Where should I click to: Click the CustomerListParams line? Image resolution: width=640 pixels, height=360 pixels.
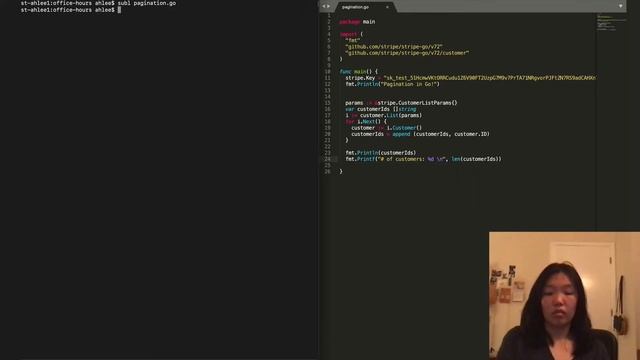[x=401, y=103]
